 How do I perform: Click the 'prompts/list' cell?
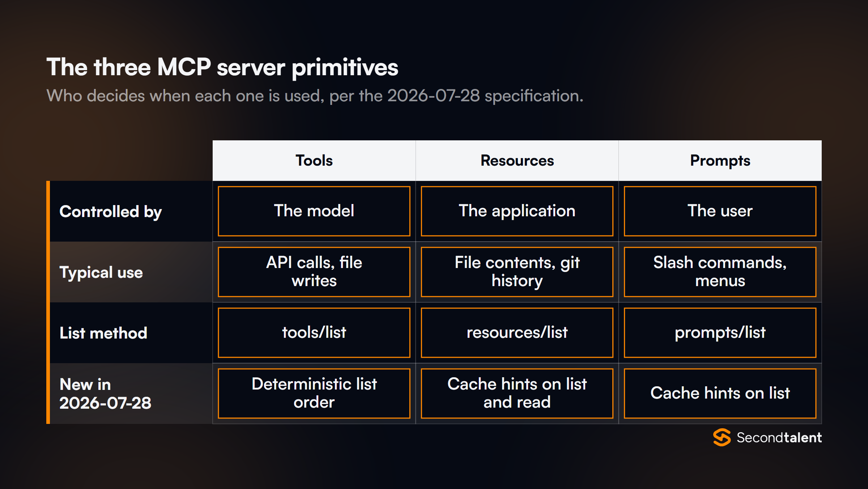pos(720,333)
